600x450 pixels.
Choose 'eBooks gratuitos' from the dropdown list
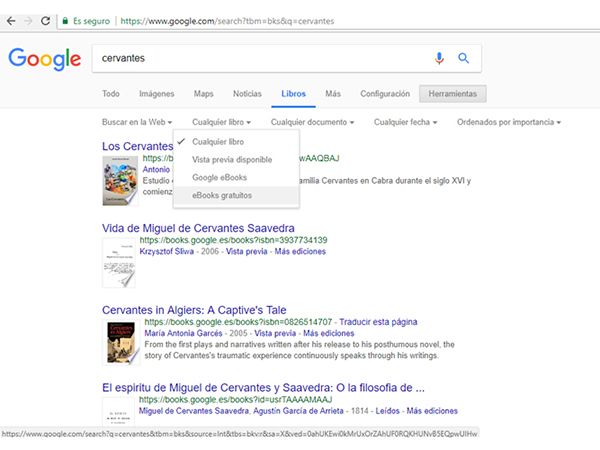click(x=222, y=195)
